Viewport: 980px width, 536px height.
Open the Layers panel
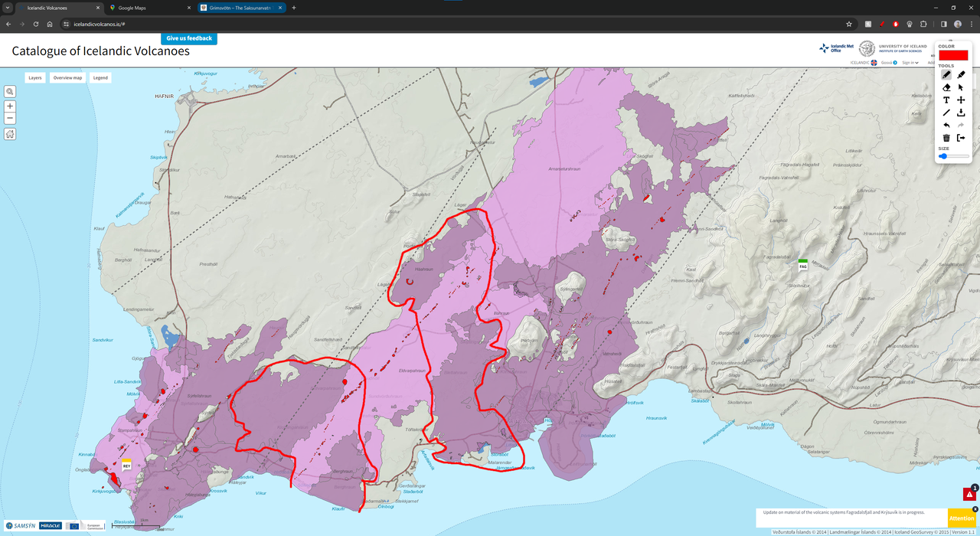tap(35, 77)
